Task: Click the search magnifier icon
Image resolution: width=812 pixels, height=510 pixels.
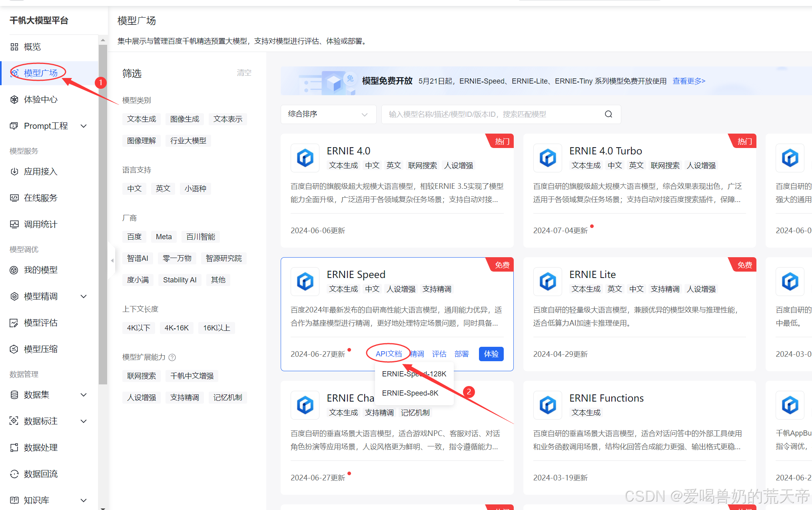Action: [609, 114]
